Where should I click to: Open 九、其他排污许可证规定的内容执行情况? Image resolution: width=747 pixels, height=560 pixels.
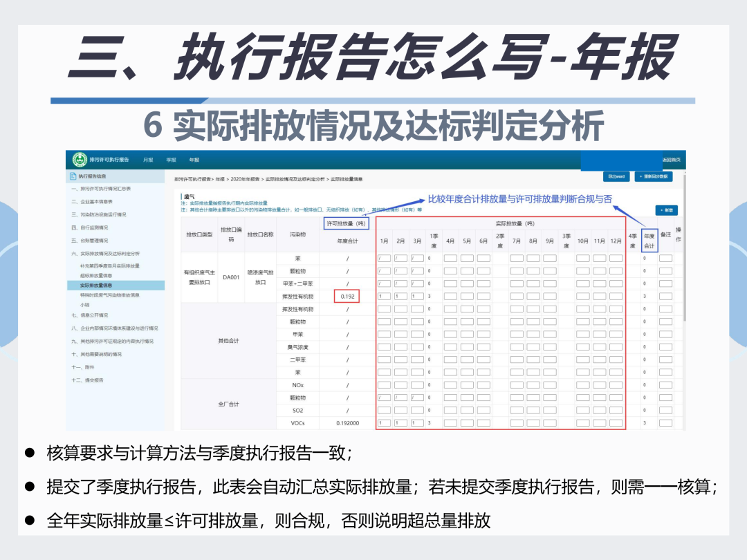coord(113,342)
